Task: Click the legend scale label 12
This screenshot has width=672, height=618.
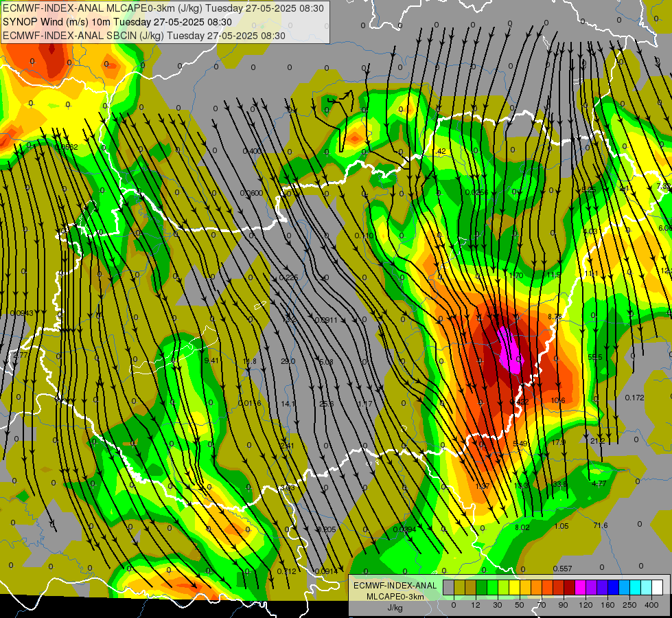Action: point(476,605)
